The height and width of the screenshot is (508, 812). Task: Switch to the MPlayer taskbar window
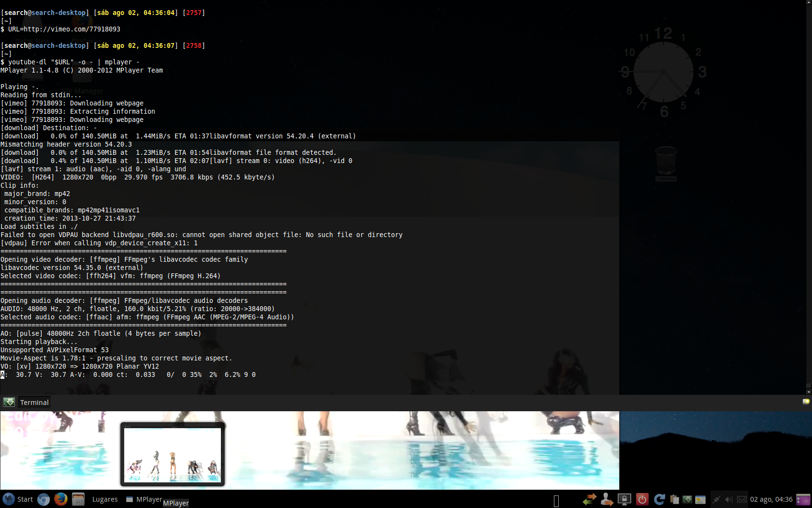(x=144, y=499)
